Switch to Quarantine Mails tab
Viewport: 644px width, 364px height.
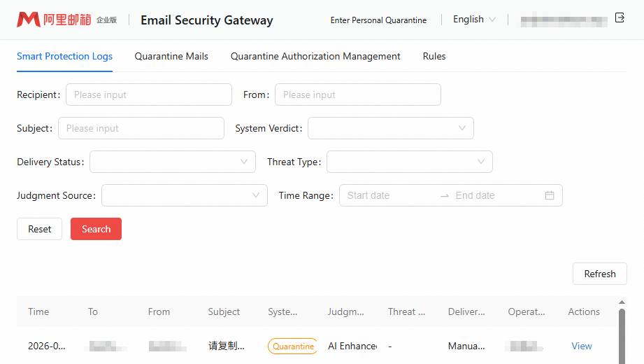click(171, 56)
